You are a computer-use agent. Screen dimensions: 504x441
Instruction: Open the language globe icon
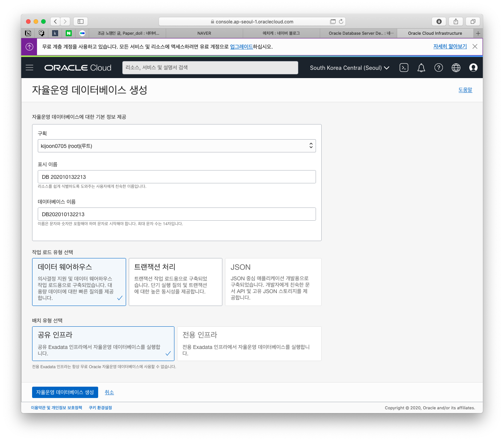point(456,68)
